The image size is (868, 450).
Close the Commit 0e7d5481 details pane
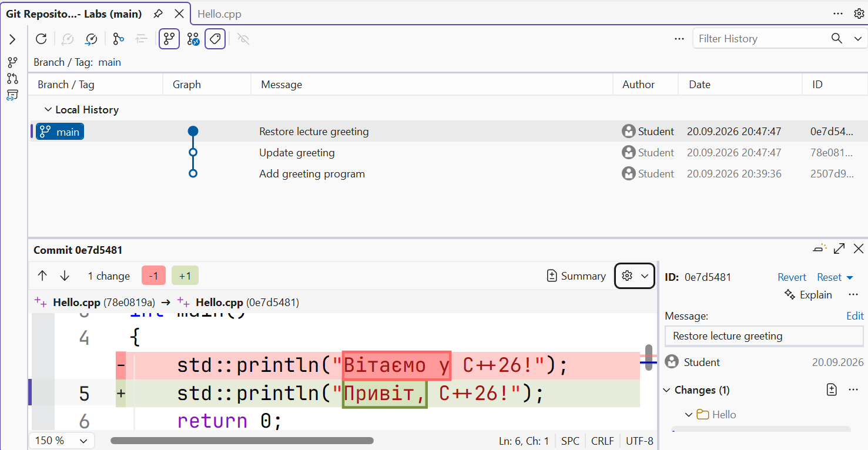(x=859, y=248)
